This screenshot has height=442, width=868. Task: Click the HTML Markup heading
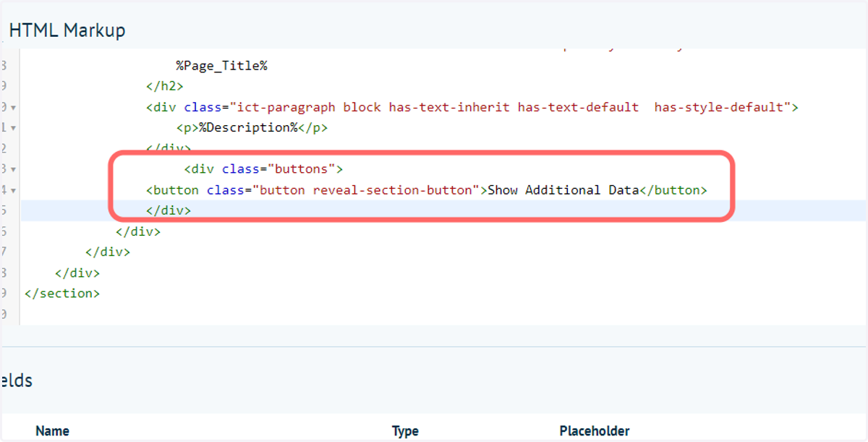(x=67, y=30)
